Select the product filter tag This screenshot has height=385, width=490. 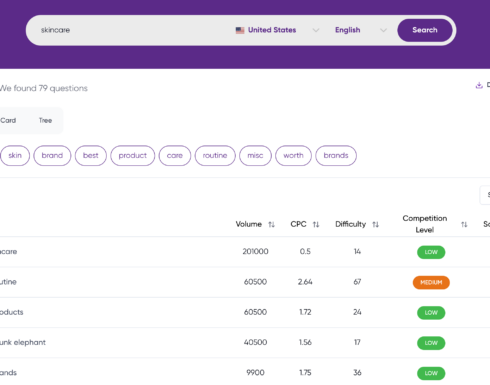[x=133, y=155]
